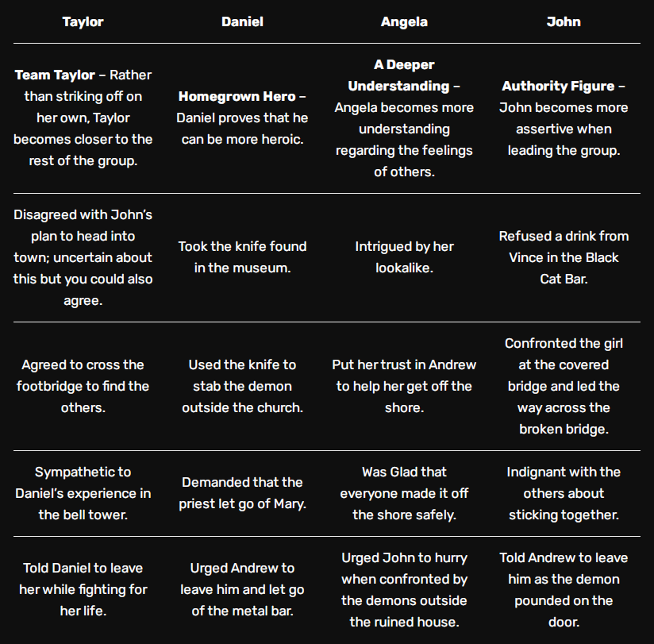The width and height of the screenshot is (654, 644).
Task: Select the cell about disagreeing with John's plan
Action: [83, 257]
